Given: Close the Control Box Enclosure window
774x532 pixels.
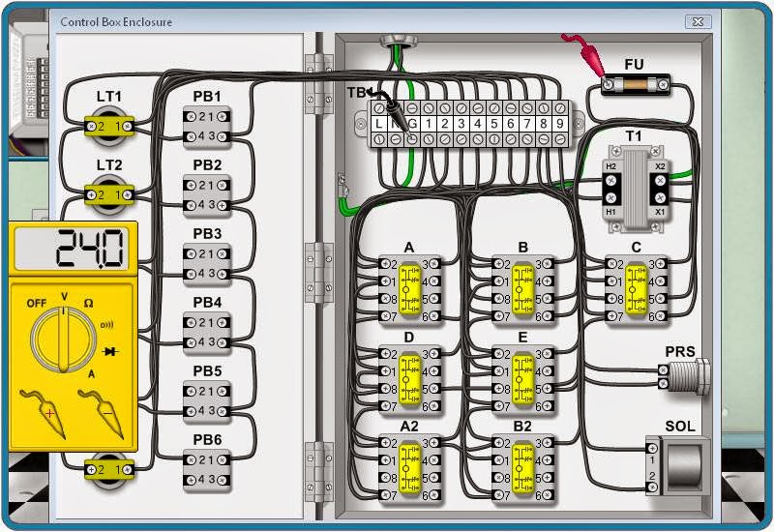Looking at the screenshot, I should (x=697, y=20).
